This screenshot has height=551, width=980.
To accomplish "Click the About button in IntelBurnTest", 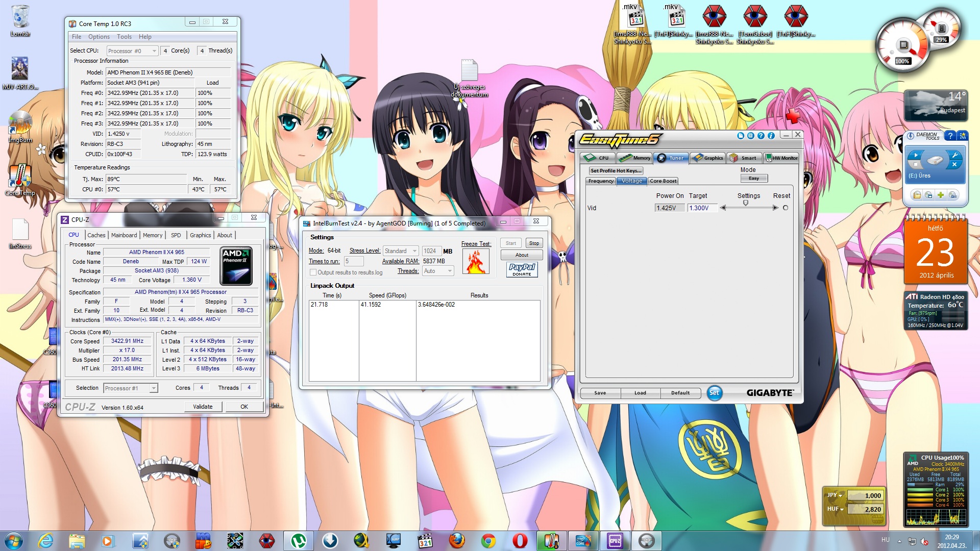I will [x=522, y=255].
